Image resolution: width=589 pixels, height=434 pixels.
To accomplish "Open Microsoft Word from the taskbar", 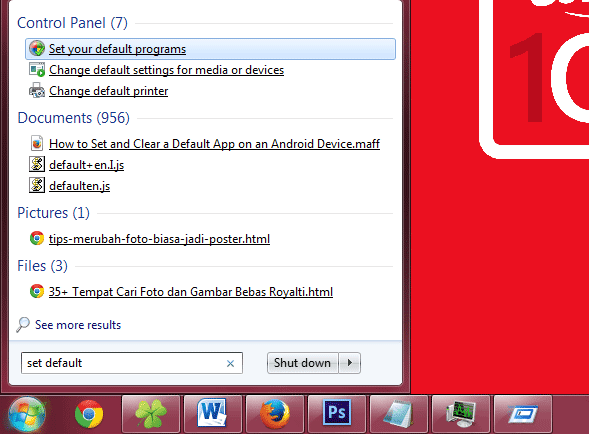I will click(x=213, y=414).
